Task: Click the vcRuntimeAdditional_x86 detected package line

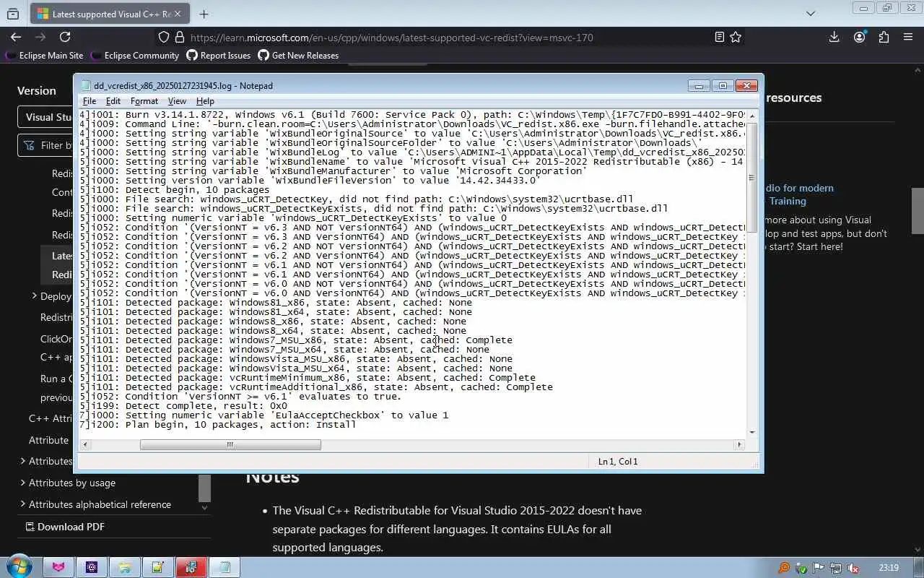Action: [x=316, y=387]
